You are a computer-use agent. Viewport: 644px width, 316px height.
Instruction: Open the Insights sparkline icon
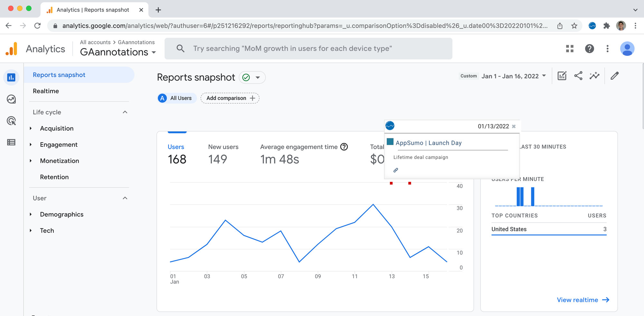tap(594, 76)
